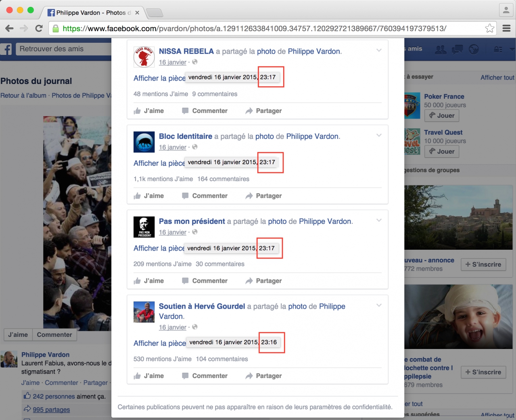
Task: Open the Chrome hamburger menu
Action: pyautogui.click(x=506, y=28)
